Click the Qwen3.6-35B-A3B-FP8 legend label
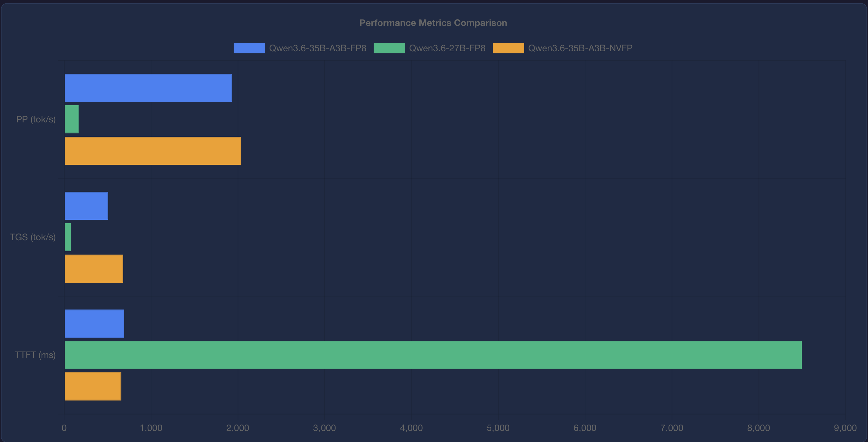 pos(317,48)
